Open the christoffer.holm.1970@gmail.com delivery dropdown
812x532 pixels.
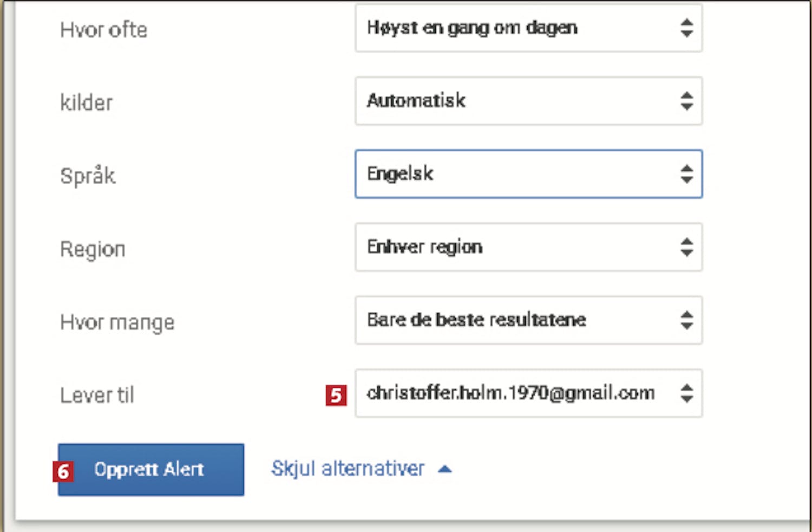[529, 393]
